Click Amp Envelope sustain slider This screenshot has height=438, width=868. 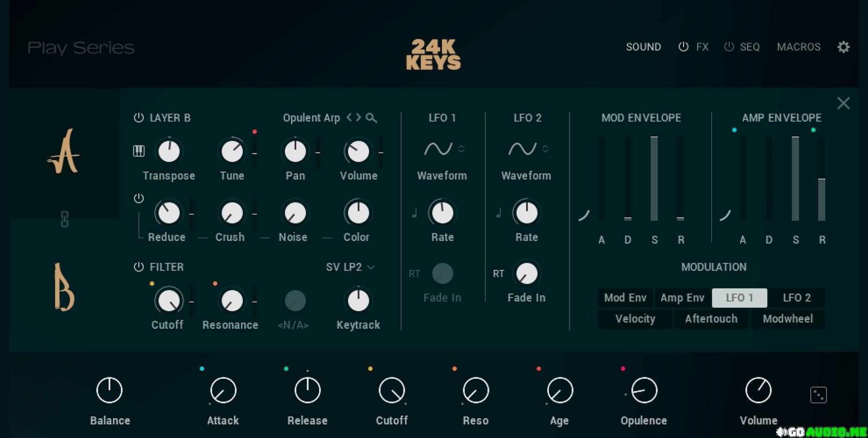point(795,178)
